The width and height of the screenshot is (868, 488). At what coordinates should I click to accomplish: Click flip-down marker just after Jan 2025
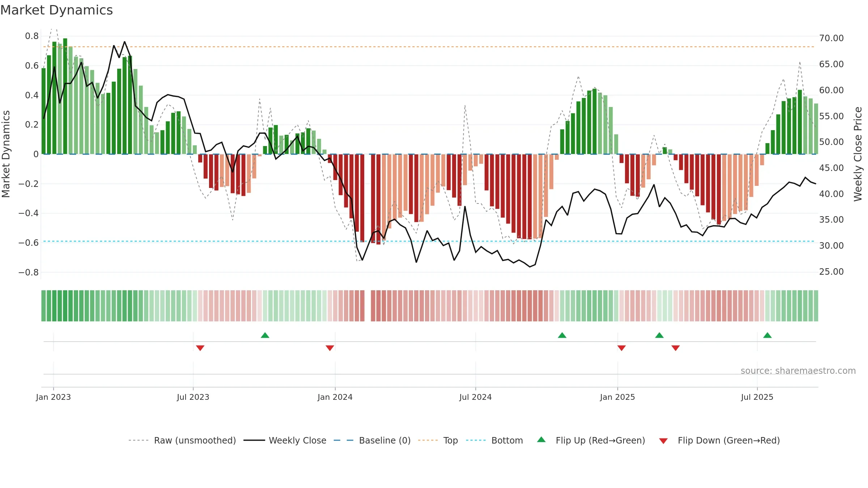click(x=622, y=348)
